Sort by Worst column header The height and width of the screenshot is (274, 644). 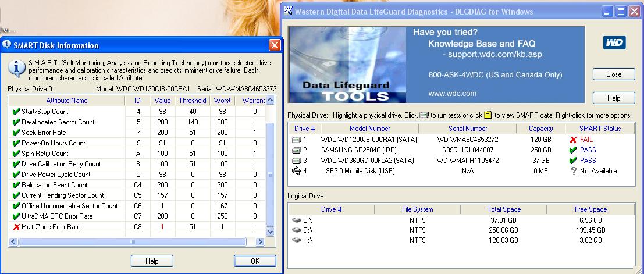(x=222, y=101)
